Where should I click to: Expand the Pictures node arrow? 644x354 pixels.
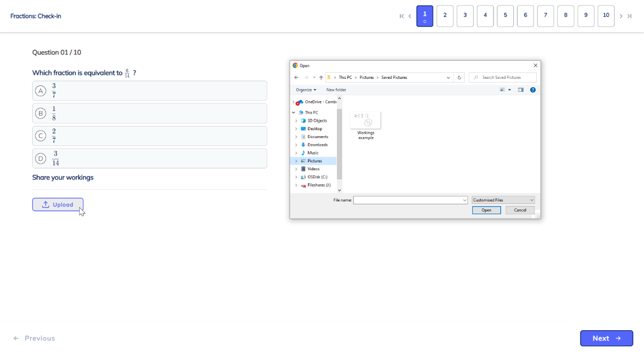coord(296,161)
